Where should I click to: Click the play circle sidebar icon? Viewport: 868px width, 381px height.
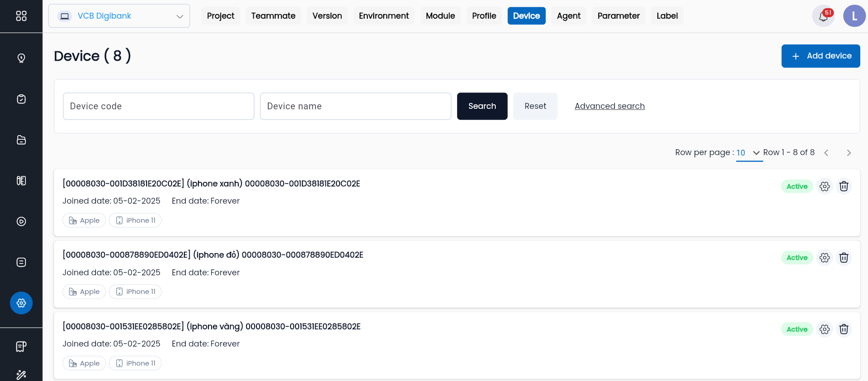pyautogui.click(x=21, y=221)
